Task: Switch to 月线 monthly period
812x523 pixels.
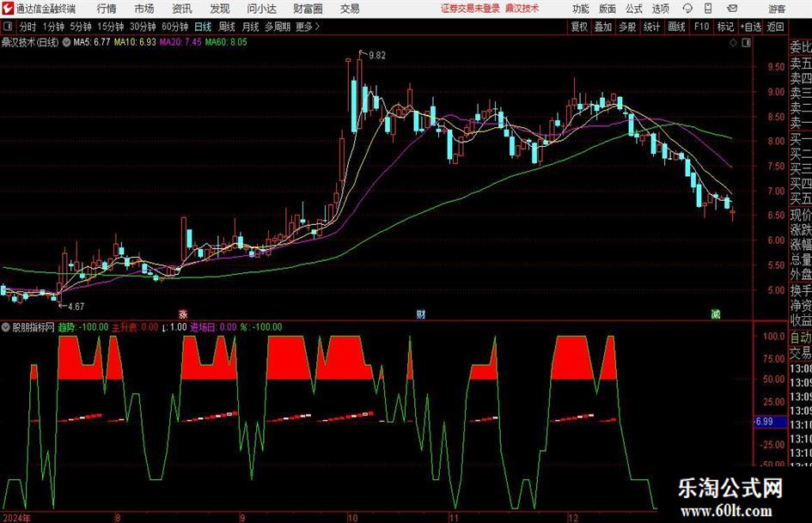Action: click(251, 27)
